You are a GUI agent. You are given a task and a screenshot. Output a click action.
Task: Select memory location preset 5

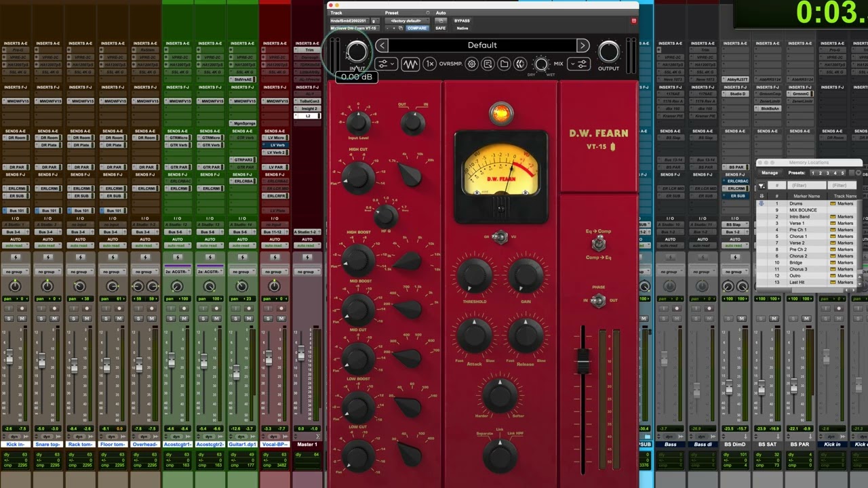tap(843, 173)
